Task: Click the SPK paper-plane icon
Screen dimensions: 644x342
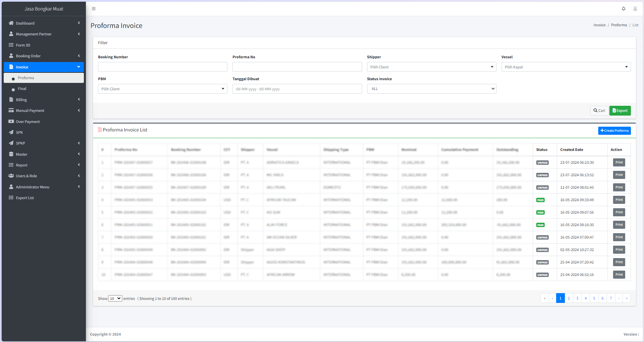Action: coord(11,132)
